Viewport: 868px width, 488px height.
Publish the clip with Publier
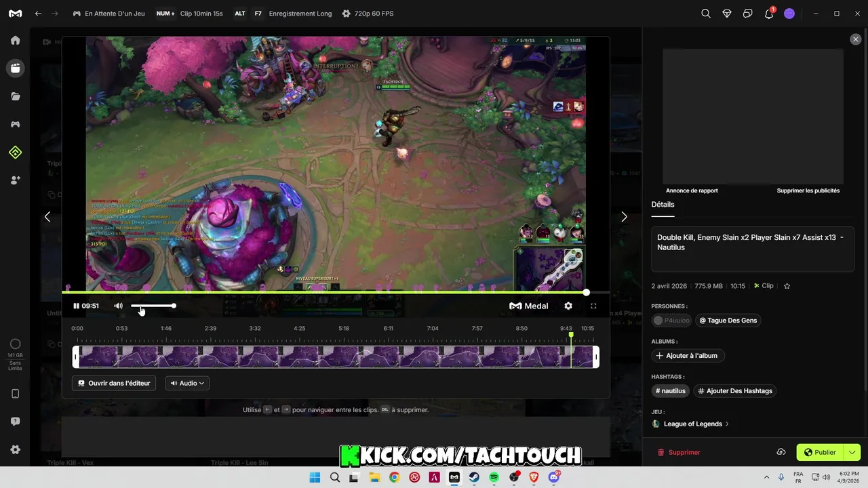coord(820,452)
